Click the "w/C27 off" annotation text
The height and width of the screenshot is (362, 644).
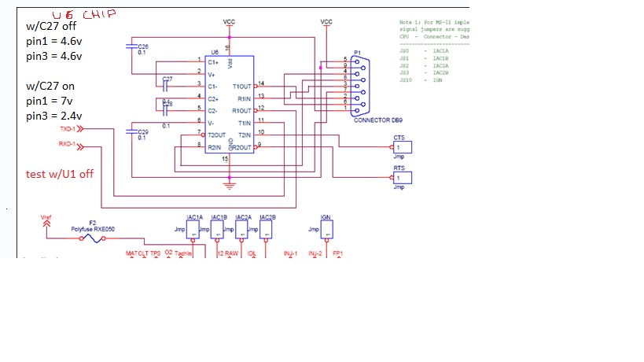click(x=51, y=26)
